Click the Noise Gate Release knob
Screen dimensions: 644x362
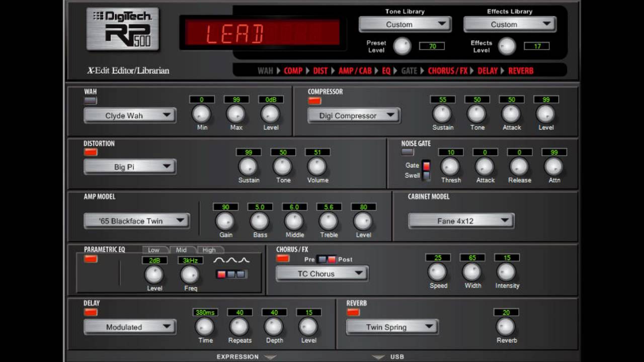coord(519,166)
